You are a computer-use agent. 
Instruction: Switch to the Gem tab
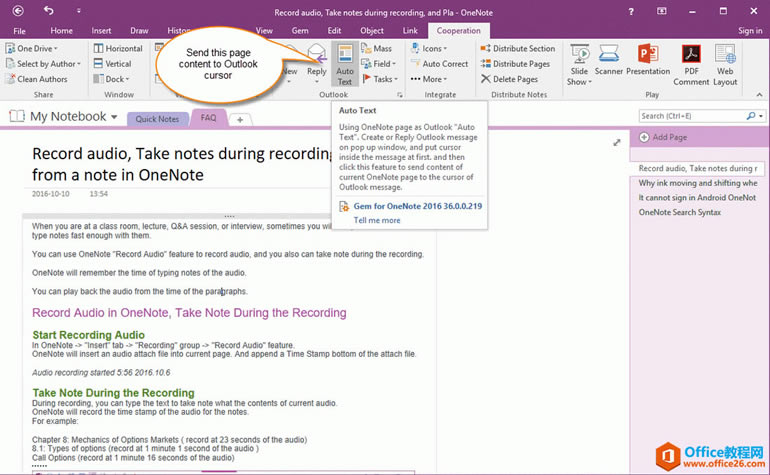[x=300, y=30]
